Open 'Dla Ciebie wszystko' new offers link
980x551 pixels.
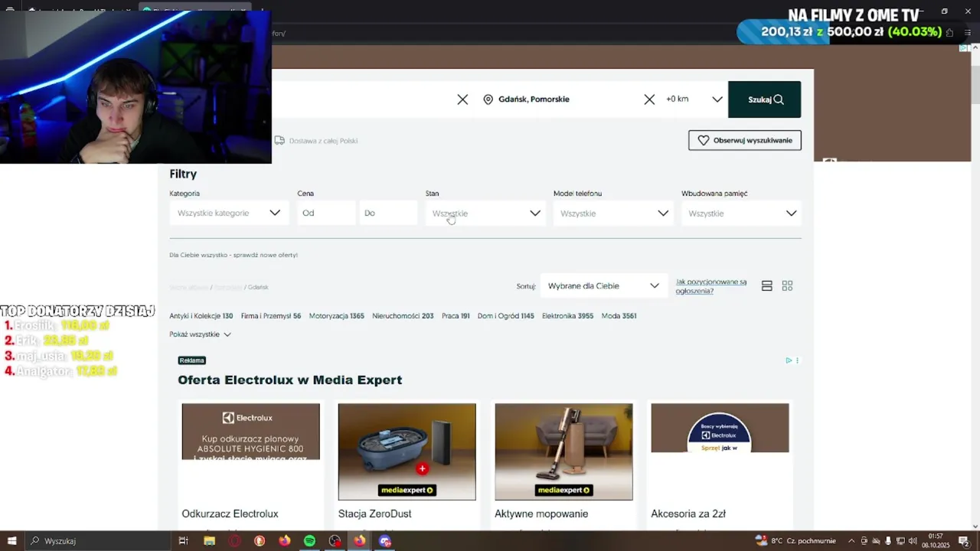click(x=234, y=255)
